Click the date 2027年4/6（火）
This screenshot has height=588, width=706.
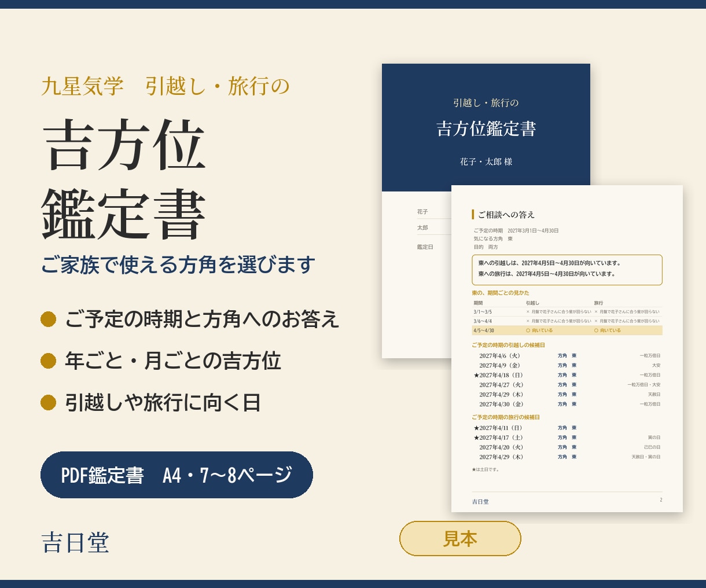point(499,356)
